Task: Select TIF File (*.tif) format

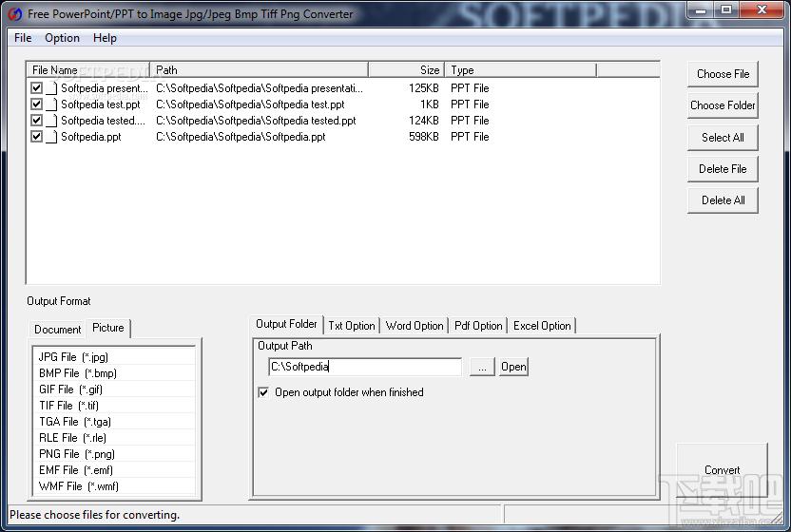Action: point(113,406)
